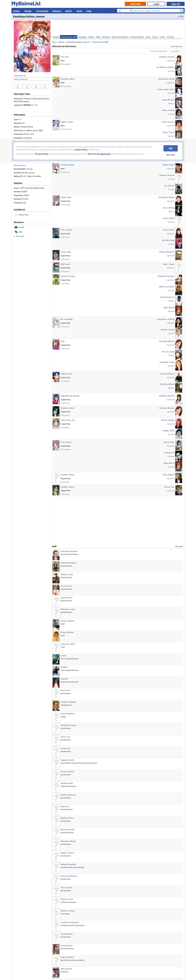Click the Add character link
The height and width of the screenshot is (980, 196).
point(177,46)
